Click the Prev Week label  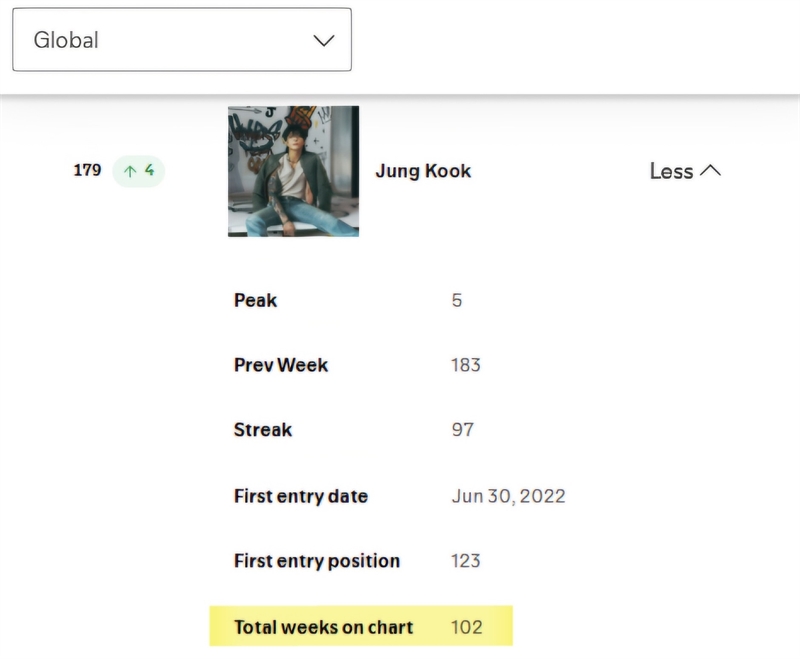[281, 365]
